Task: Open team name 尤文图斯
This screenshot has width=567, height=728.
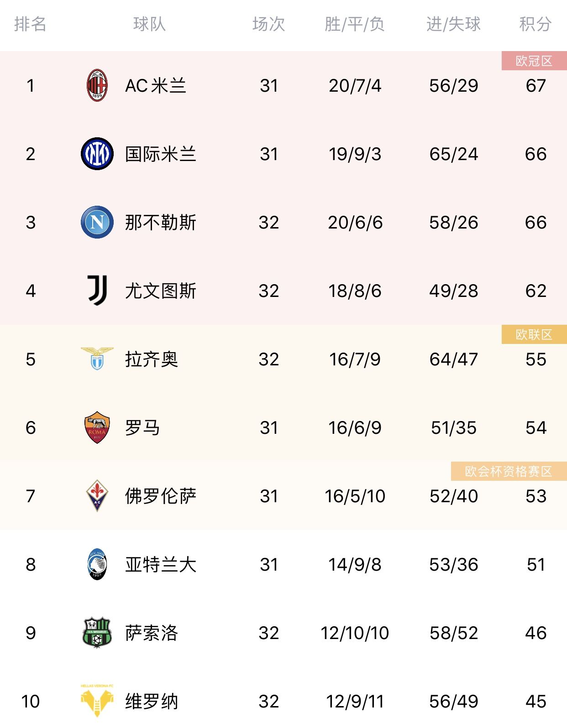Action: [161, 291]
